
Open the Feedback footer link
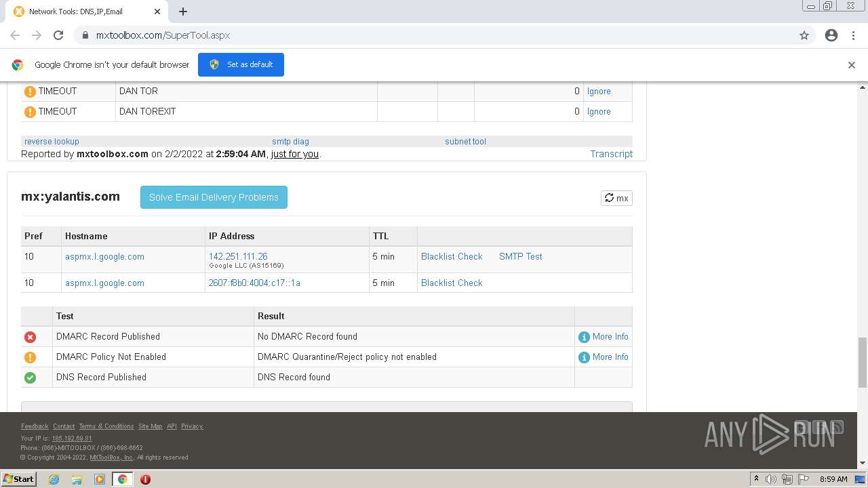pos(35,426)
